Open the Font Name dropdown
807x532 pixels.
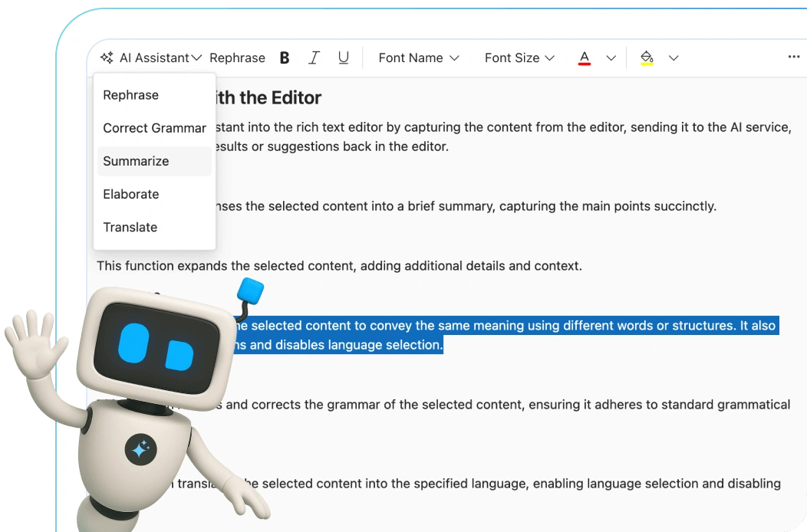pyautogui.click(x=418, y=57)
